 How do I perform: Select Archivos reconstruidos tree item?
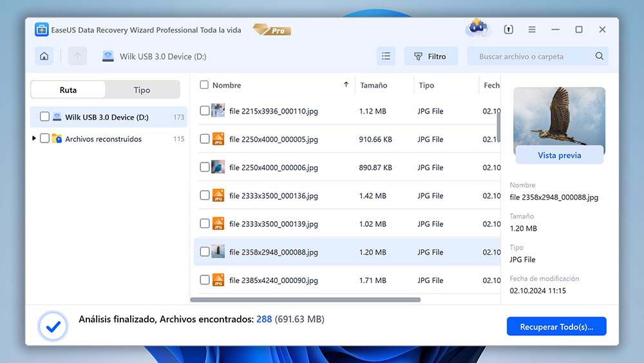(x=109, y=139)
